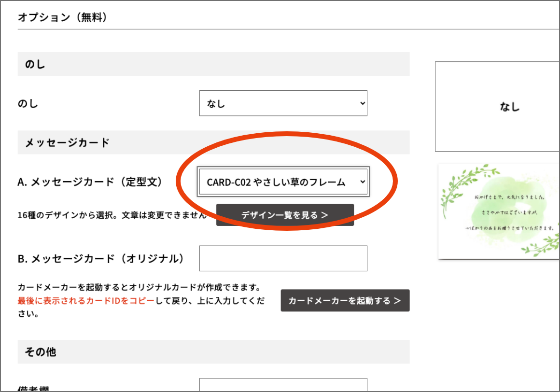Click the 16種のデザインから選択 description text
Screen dimensions: 560x392
(112, 215)
